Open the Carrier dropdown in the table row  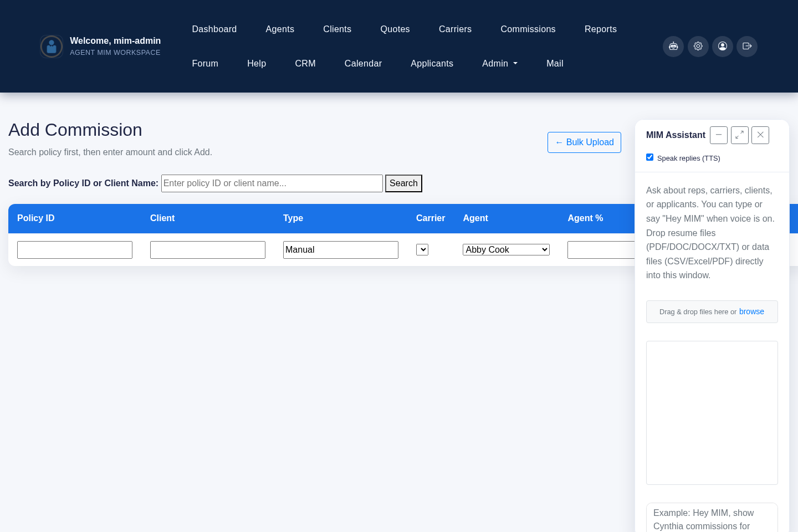tap(422, 250)
